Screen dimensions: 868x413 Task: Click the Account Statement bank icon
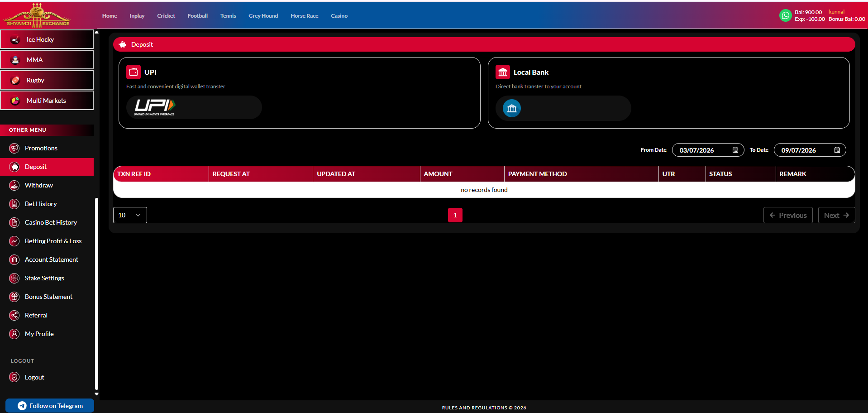(x=14, y=259)
